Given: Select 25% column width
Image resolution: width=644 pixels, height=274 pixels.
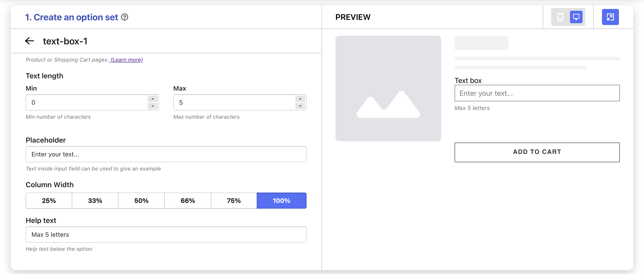Looking at the screenshot, I should tap(49, 201).
